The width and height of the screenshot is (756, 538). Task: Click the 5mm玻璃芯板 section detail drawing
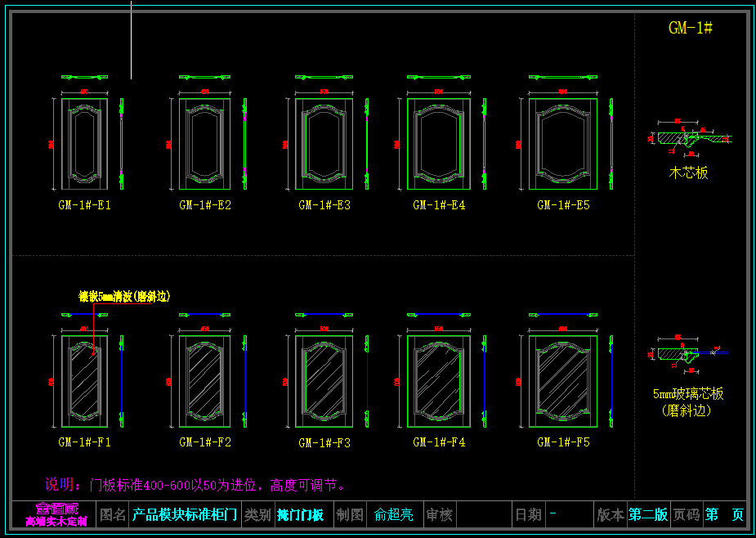(x=688, y=353)
